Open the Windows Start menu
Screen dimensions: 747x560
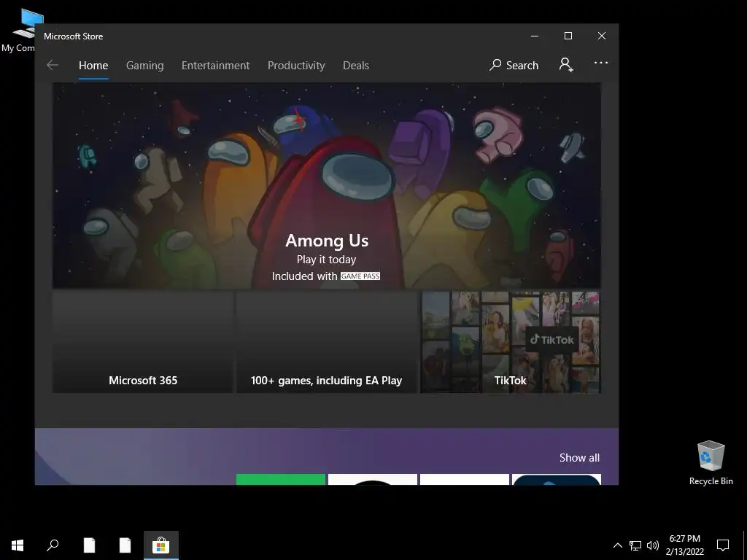(18, 545)
